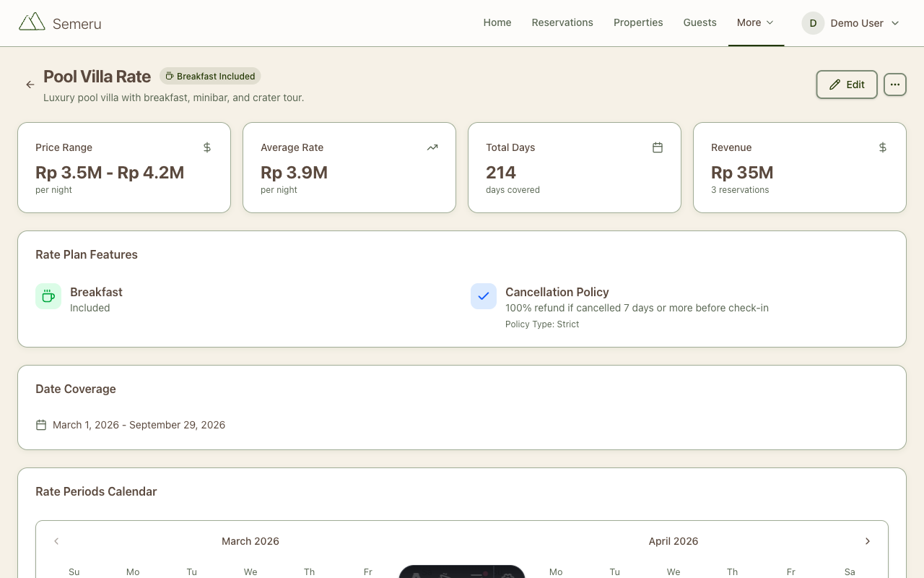Go to next month in the rate calendar
Viewport: 924px width, 578px height.
tap(868, 541)
